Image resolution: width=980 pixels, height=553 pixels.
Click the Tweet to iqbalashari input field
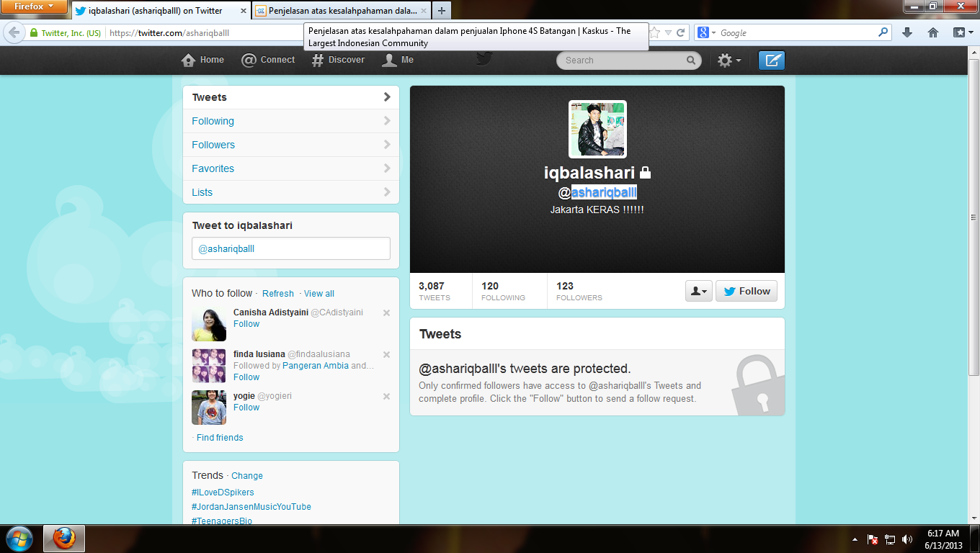point(291,248)
